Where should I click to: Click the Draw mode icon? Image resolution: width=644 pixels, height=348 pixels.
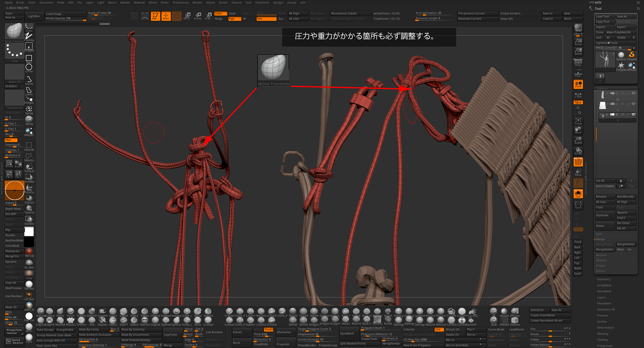tap(166, 16)
